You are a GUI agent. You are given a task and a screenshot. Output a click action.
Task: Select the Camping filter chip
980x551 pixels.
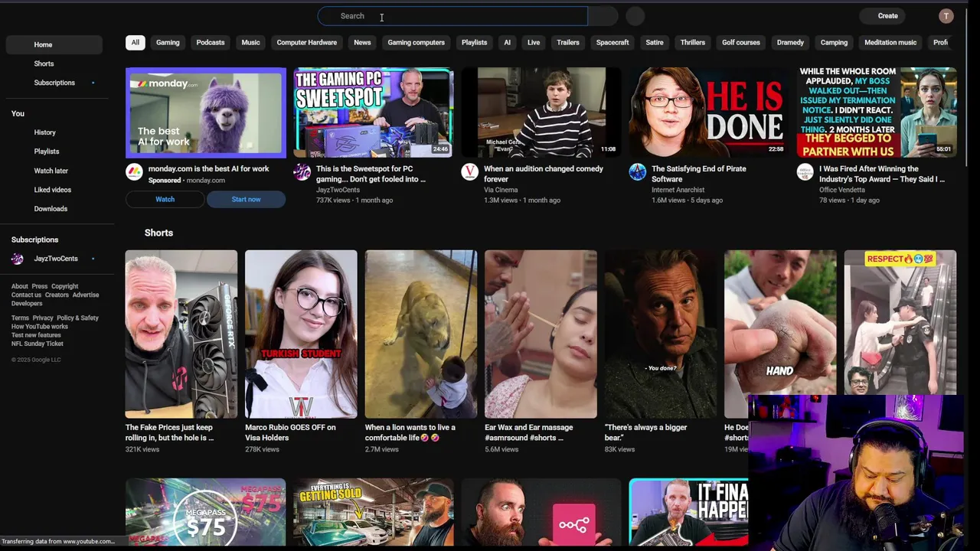pos(834,43)
